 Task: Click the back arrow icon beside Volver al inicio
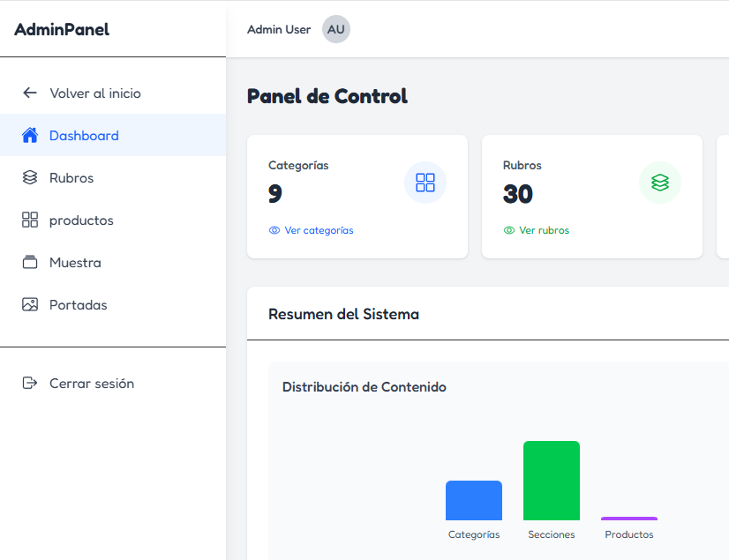click(30, 93)
